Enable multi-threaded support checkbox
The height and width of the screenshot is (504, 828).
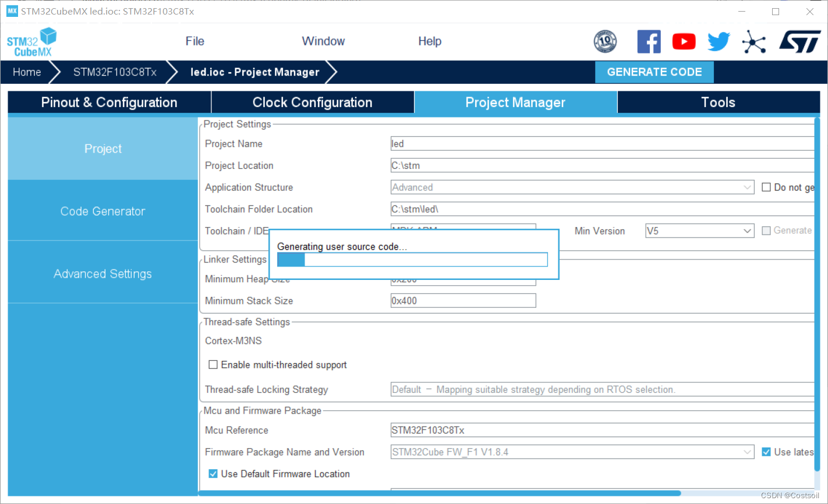213,364
